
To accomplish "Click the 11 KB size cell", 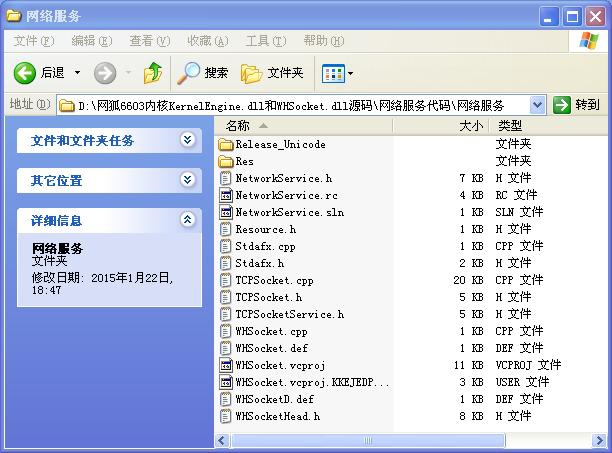I will (x=468, y=366).
